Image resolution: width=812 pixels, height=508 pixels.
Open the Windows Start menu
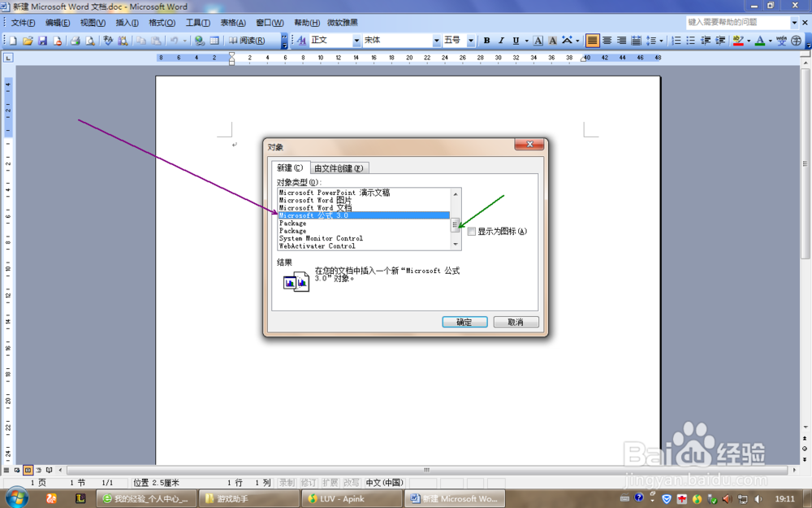tap(16, 499)
